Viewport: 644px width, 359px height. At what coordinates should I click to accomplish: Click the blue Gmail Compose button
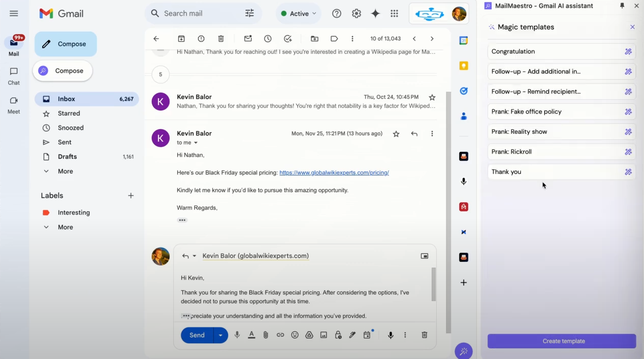coord(66,44)
